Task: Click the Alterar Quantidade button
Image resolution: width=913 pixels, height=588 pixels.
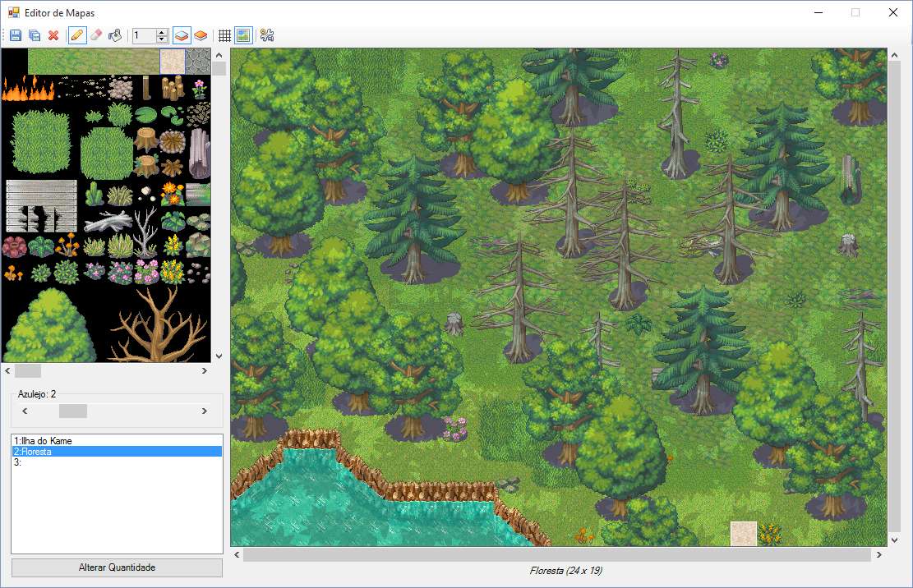Action: tap(117, 567)
